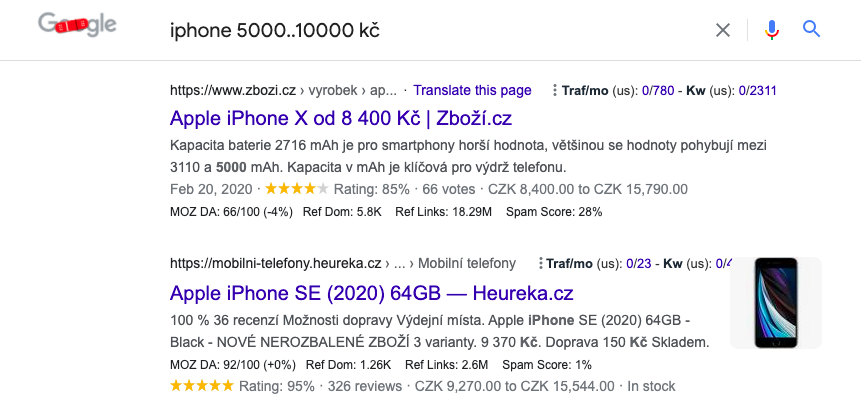Open Apple iPhone SE (2020) 64GB Heureka result
Viewport: 861px width, 409px height.
[x=372, y=293]
